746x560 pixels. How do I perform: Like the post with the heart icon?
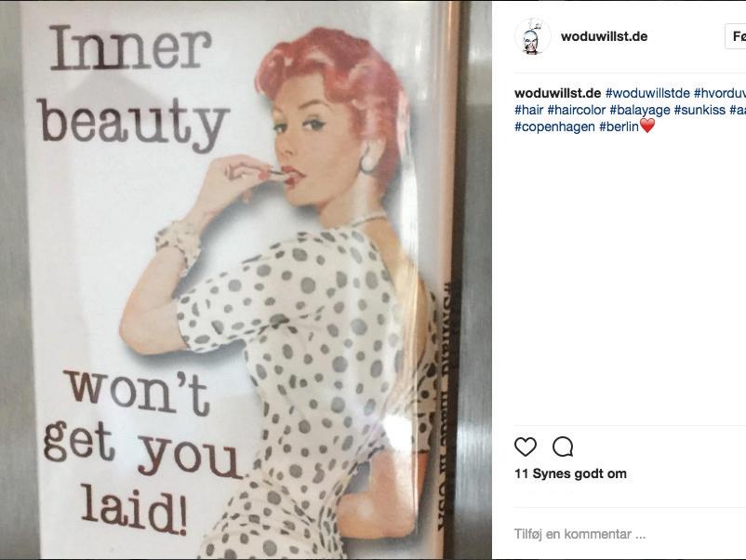coord(526,447)
